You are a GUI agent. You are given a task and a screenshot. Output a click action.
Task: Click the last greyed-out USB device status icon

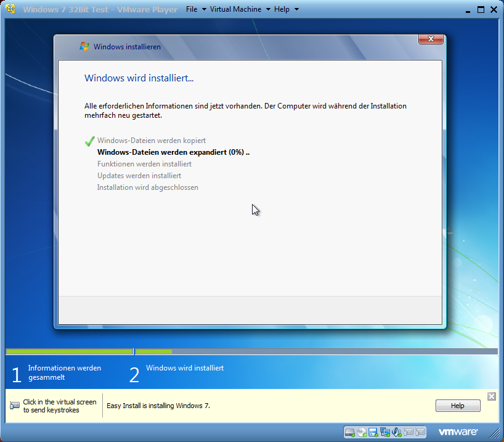point(420,432)
